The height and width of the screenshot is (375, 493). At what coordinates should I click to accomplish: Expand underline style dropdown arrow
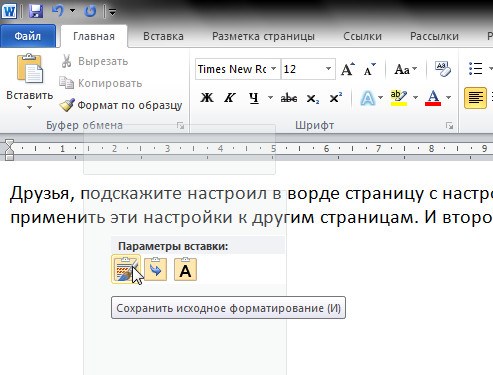pos(270,98)
